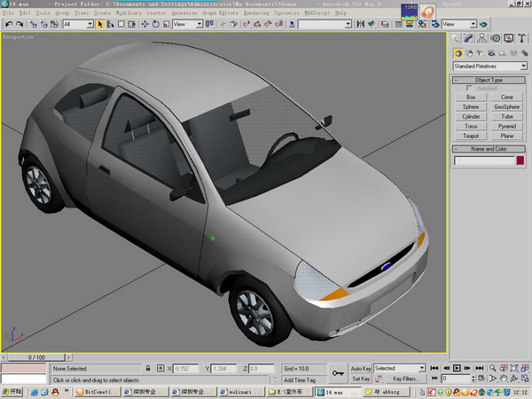This screenshot has width=532, height=399.
Task: Open the Utilities hammer tab
Action: (522, 38)
